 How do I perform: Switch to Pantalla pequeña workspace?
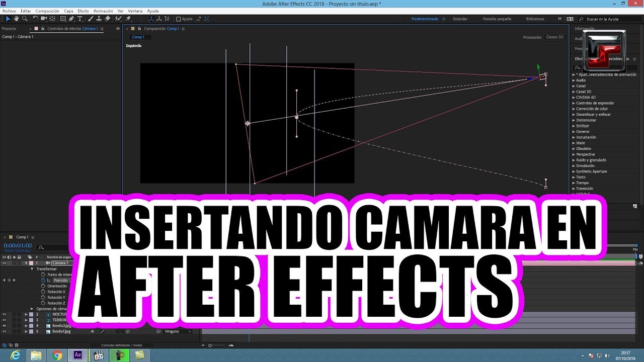click(497, 19)
